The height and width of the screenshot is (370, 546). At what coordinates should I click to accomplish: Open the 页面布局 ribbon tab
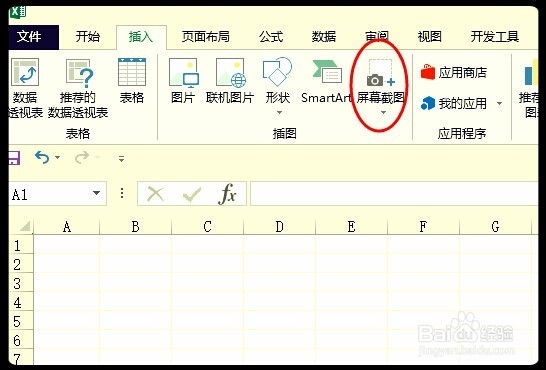click(205, 37)
